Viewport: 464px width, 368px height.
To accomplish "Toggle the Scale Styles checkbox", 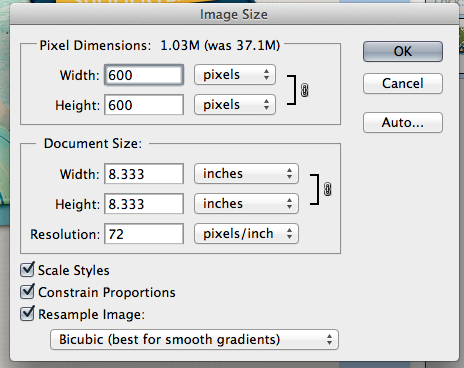I will pyautogui.click(x=27, y=270).
